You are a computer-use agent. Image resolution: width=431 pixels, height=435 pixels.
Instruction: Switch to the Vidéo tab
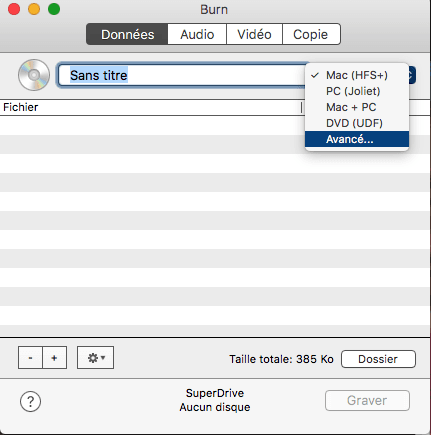pos(254,34)
